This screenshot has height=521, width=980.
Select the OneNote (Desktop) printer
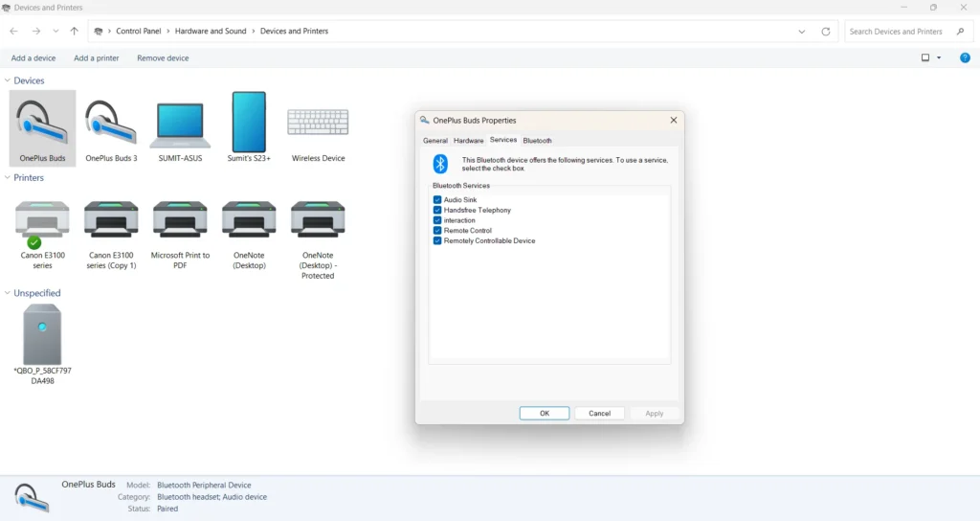pyautogui.click(x=249, y=235)
